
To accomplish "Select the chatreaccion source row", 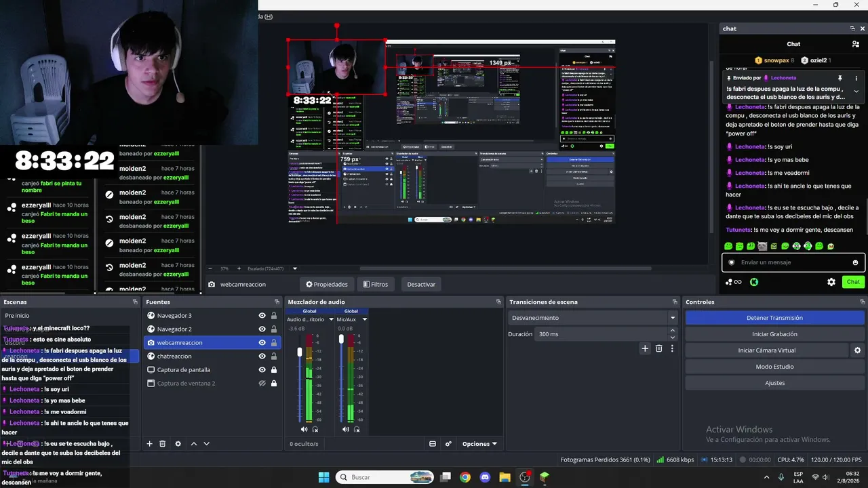I will pos(212,356).
